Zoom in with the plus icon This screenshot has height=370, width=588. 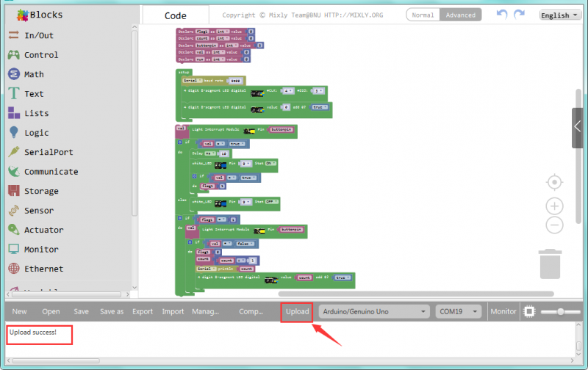coord(555,206)
